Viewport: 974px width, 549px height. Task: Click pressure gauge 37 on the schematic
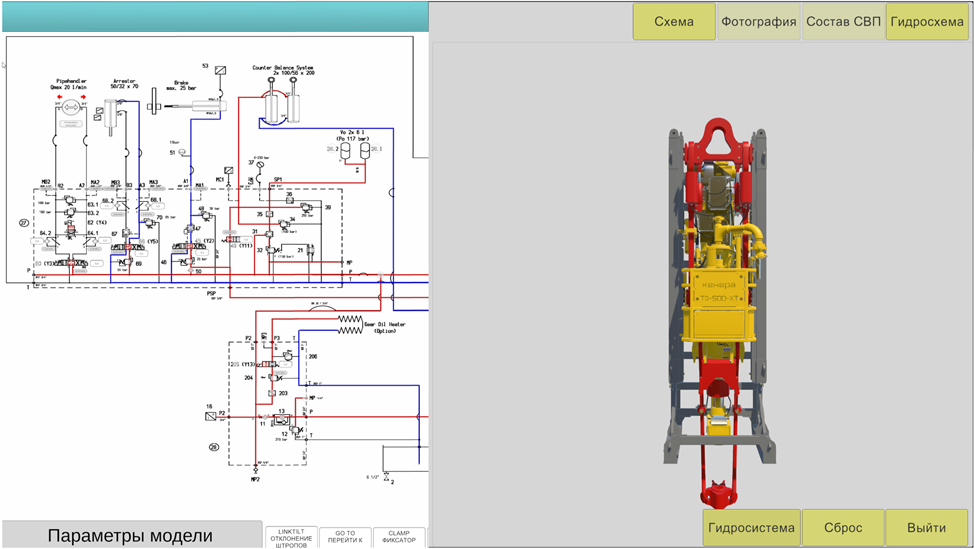pyautogui.click(x=261, y=162)
